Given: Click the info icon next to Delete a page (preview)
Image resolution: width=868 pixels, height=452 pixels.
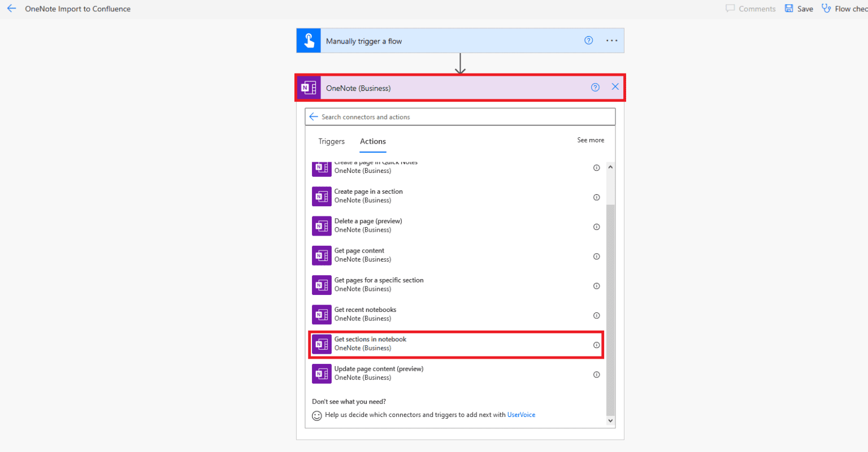Looking at the screenshot, I should click(x=596, y=227).
